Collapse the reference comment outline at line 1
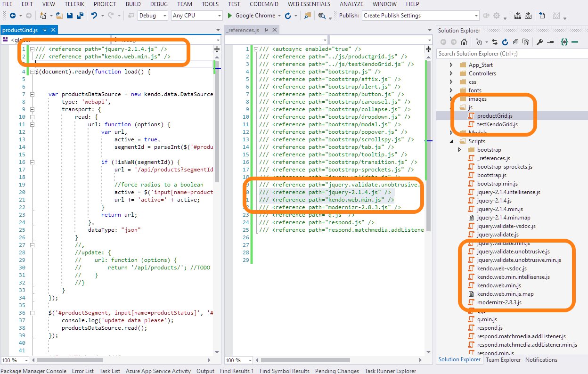 click(32, 49)
